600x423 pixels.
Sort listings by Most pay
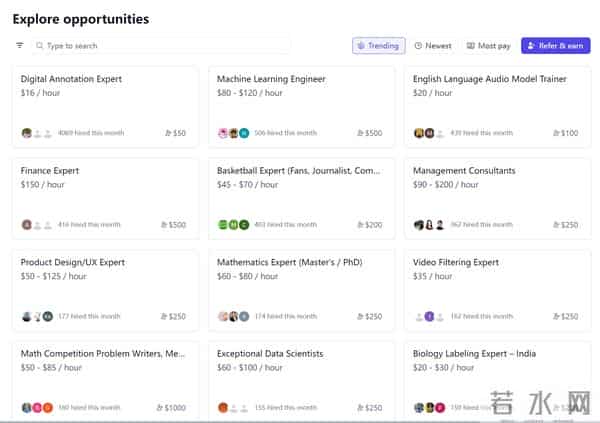click(x=488, y=46)
